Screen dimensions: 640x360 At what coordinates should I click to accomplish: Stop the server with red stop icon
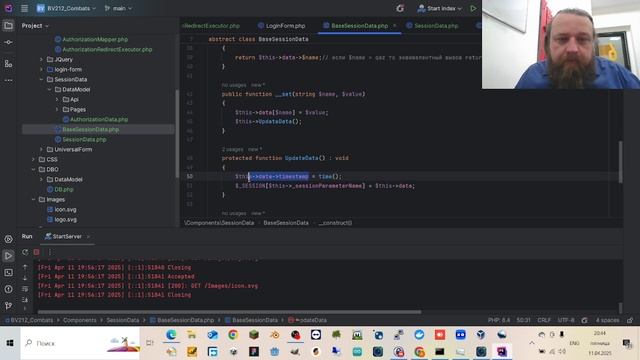pyautogui.click(x=37, y=252)
